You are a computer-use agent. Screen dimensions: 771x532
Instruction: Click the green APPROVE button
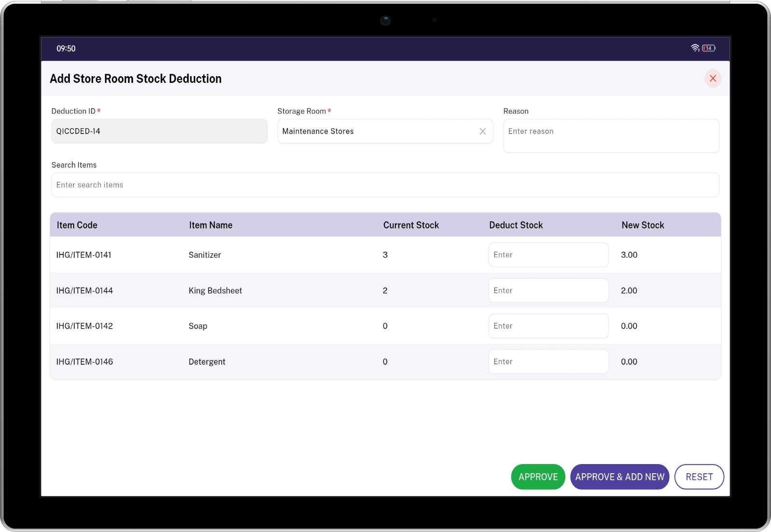point(538,477)
